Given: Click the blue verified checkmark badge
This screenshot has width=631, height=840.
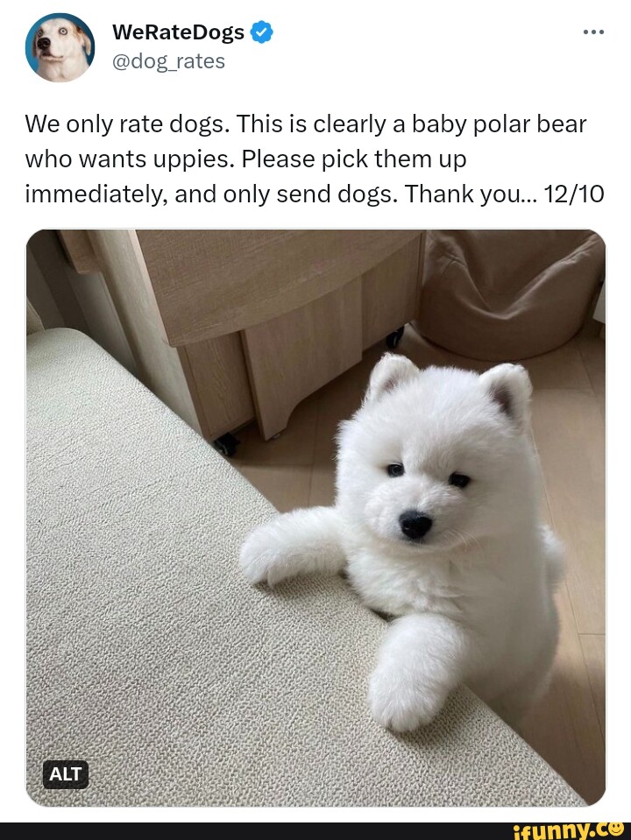Looking at the screenshot, I should pos(262,32).
